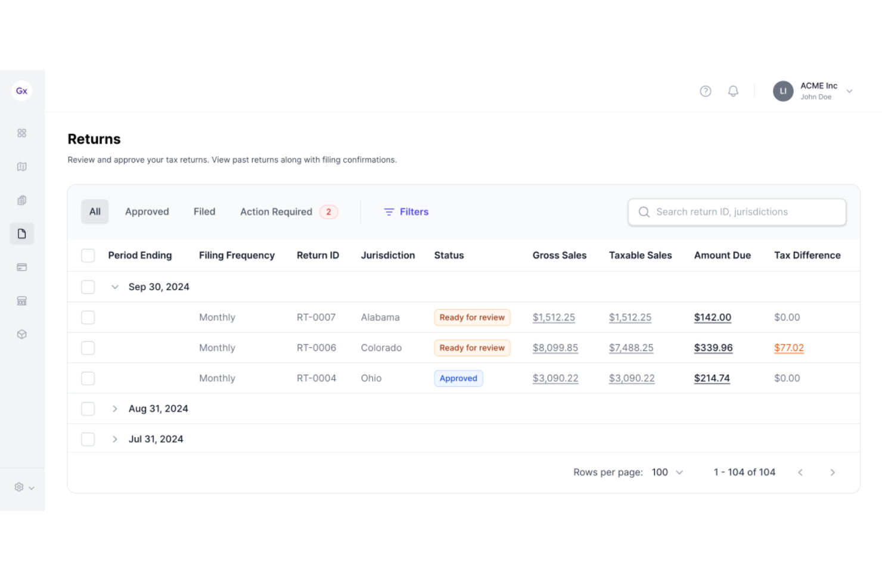Open the Action Required tab
The width and height of the screenshot is (882, 588).
coord(277,211)
